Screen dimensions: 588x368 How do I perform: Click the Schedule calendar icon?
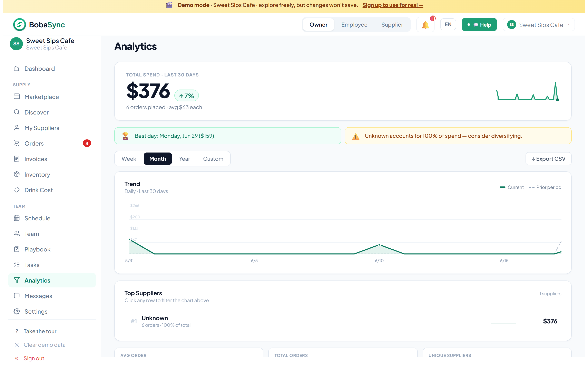(17, 218)
